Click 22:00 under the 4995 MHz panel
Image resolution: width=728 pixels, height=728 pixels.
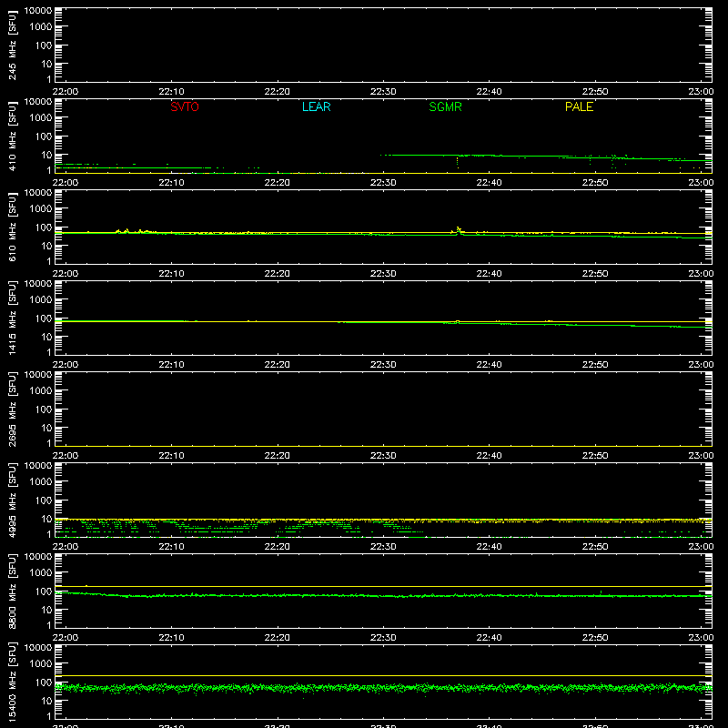point(66,547)
